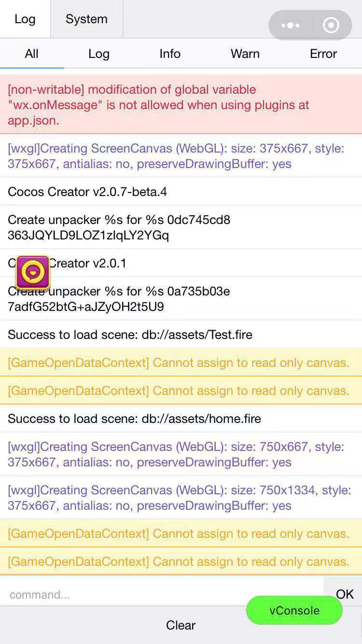The width and height of the screenshot is (362, 644).
Task: Open the mini program three-dot menu
Action: [x=290, y=25]
